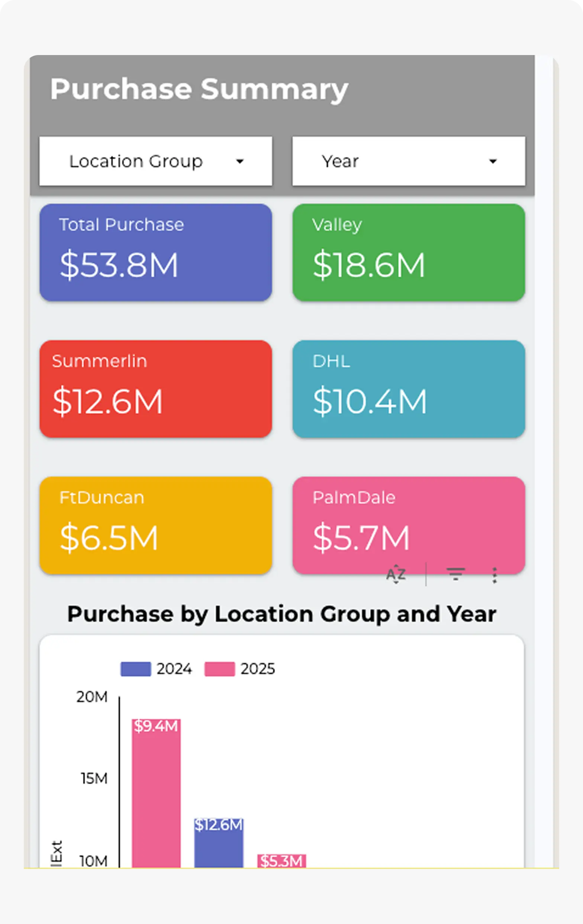Toggle the 2025 series legend label
The width and height of the screenshot is (583, 924).
point(258,669)
